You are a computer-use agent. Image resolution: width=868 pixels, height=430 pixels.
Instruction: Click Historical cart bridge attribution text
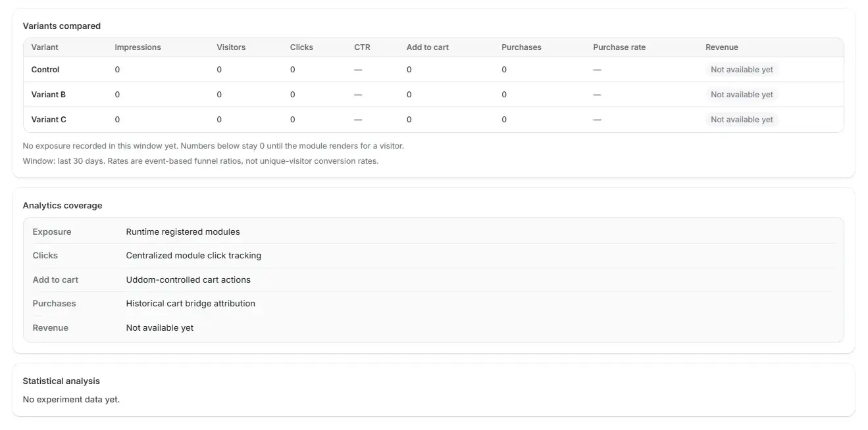(x=191, y=304)
